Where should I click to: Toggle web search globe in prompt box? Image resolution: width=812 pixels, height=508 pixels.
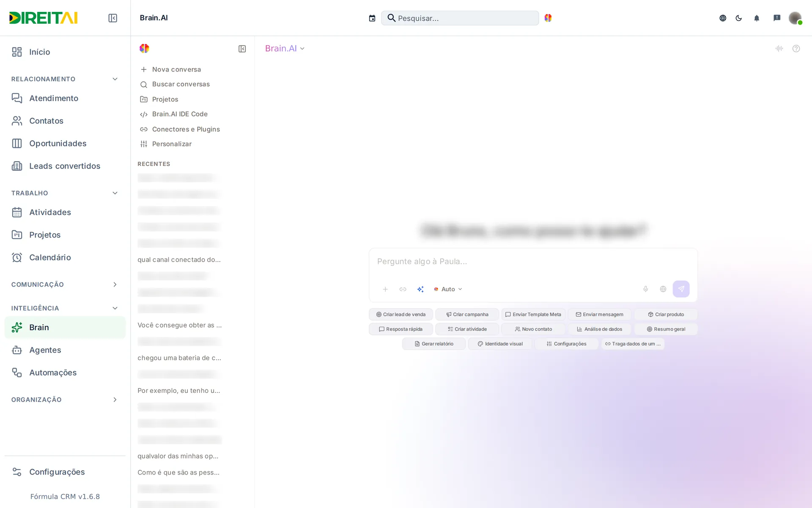point(663,289)
